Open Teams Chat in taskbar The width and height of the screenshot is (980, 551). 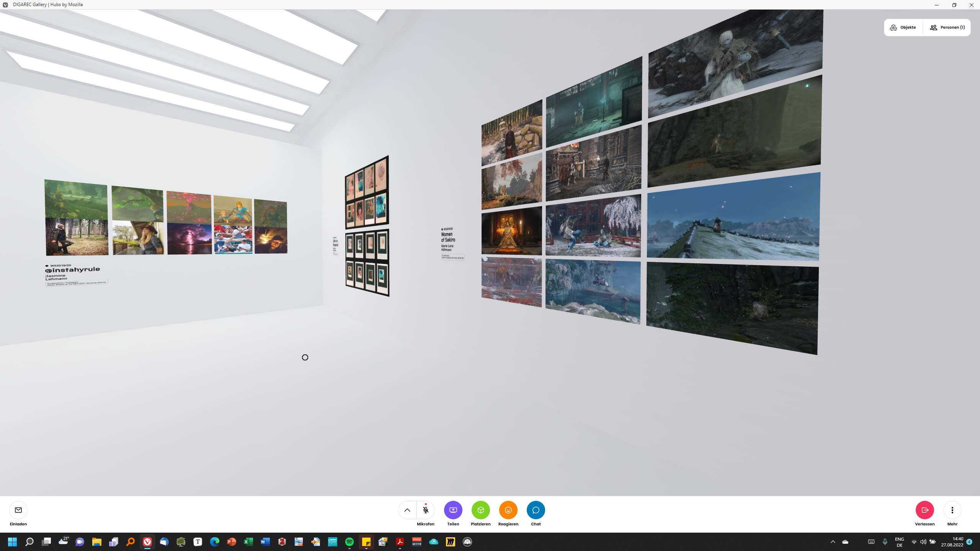(80, 542)
